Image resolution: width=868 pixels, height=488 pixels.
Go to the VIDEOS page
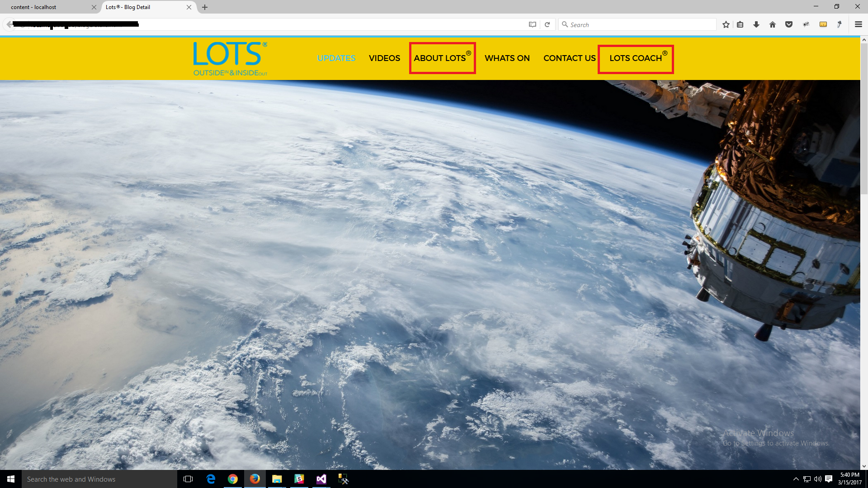point(384,58)
